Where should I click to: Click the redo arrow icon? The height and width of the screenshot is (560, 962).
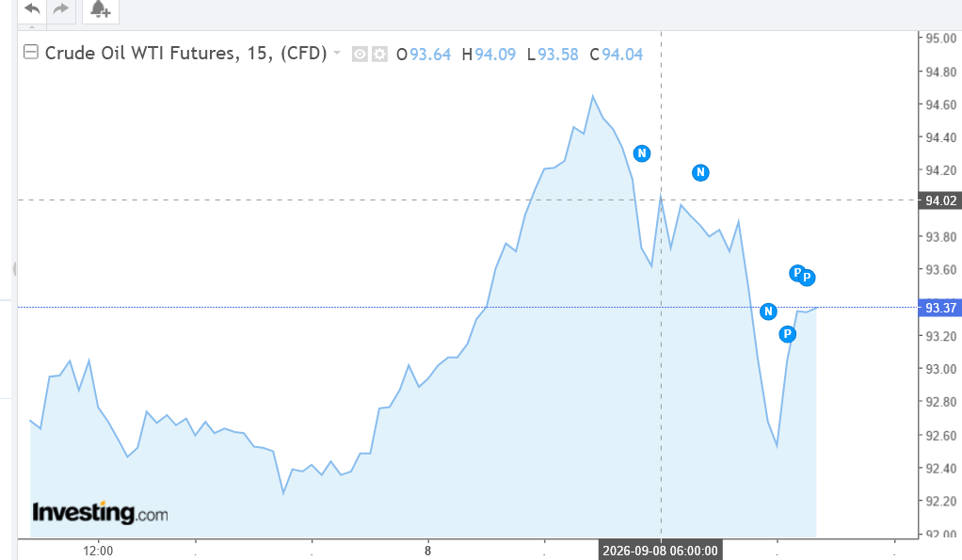[x=61, y=9]
